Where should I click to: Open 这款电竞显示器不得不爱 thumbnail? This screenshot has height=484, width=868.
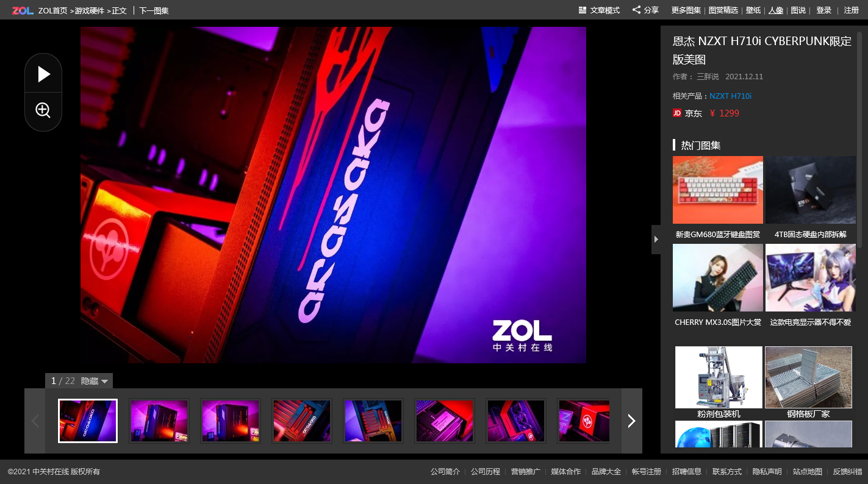811,278
